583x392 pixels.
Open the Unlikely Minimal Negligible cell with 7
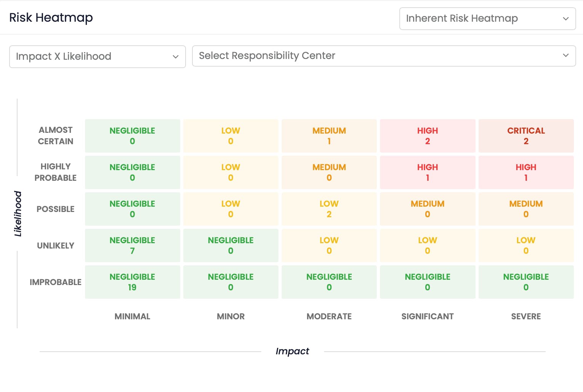pyautogui.click(x=132, y=245)
